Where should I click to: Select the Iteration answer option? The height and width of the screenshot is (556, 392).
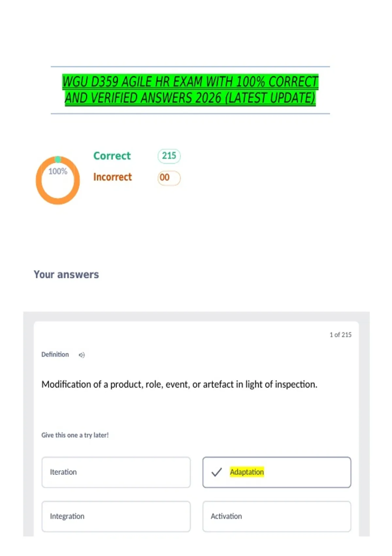(116, 472)
